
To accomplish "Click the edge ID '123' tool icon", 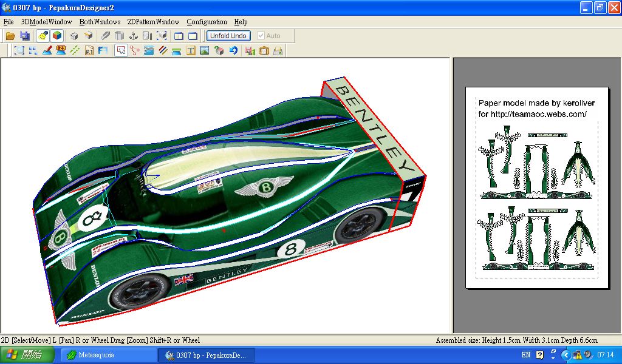I will 61,51.
